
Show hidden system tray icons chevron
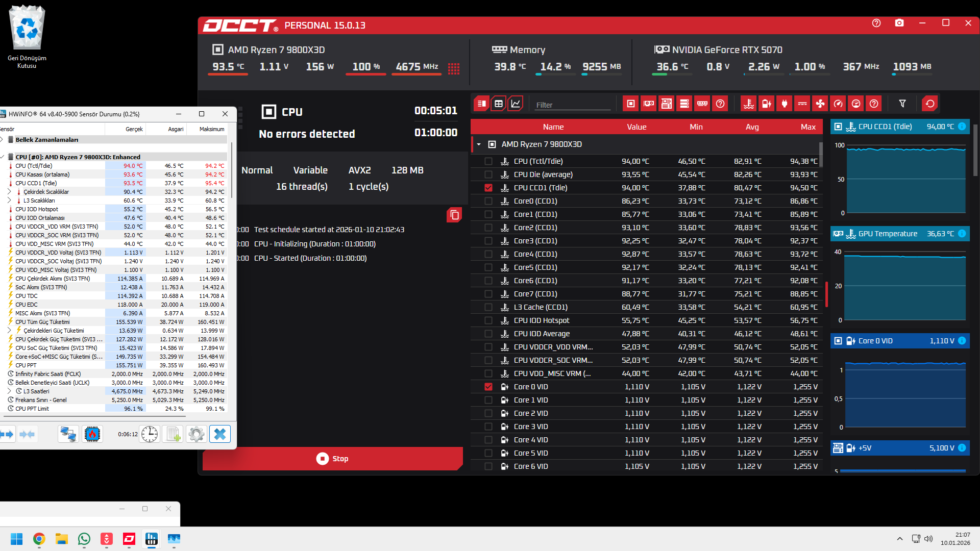pyautogui.click(x=900, y=539)
